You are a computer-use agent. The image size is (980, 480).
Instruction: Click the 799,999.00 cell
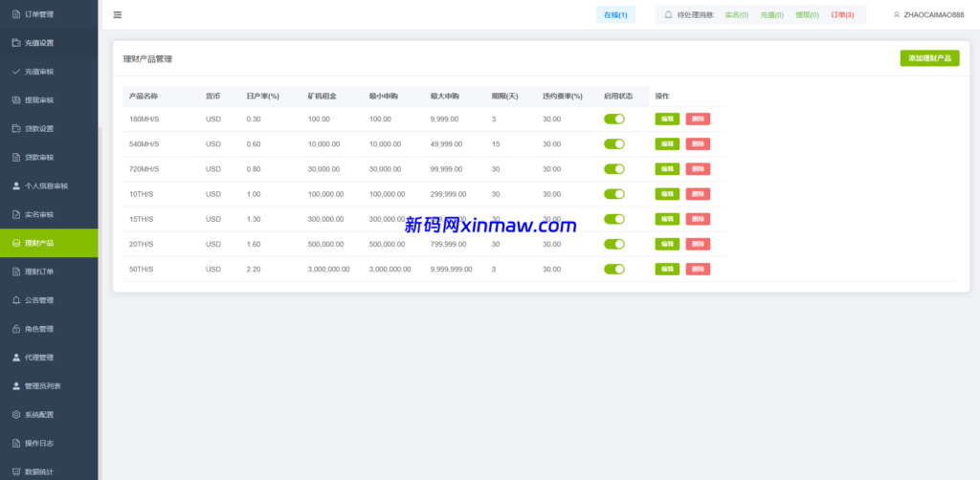click(448, 244)
